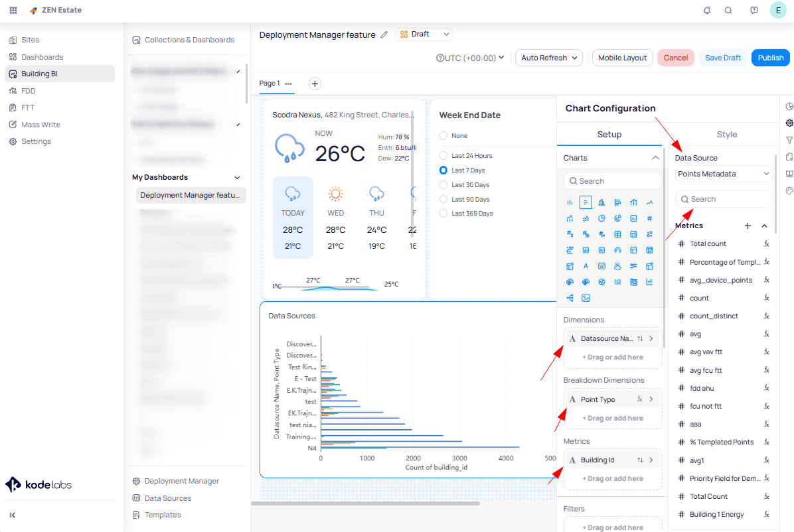
Task: Switch to the Style tab
Action: coord(726,135)
